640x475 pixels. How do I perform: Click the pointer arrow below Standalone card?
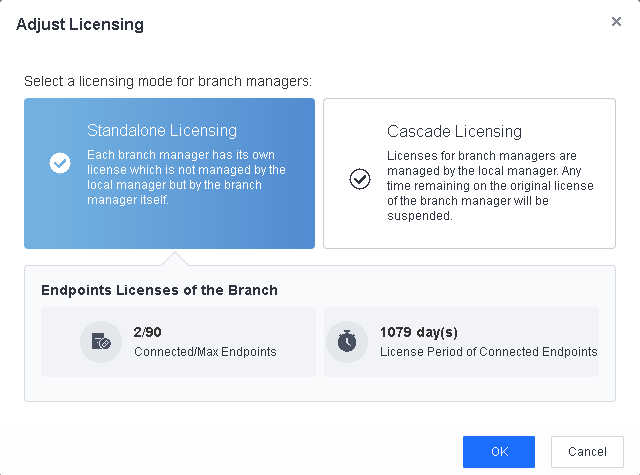click(x=175, y=258)
